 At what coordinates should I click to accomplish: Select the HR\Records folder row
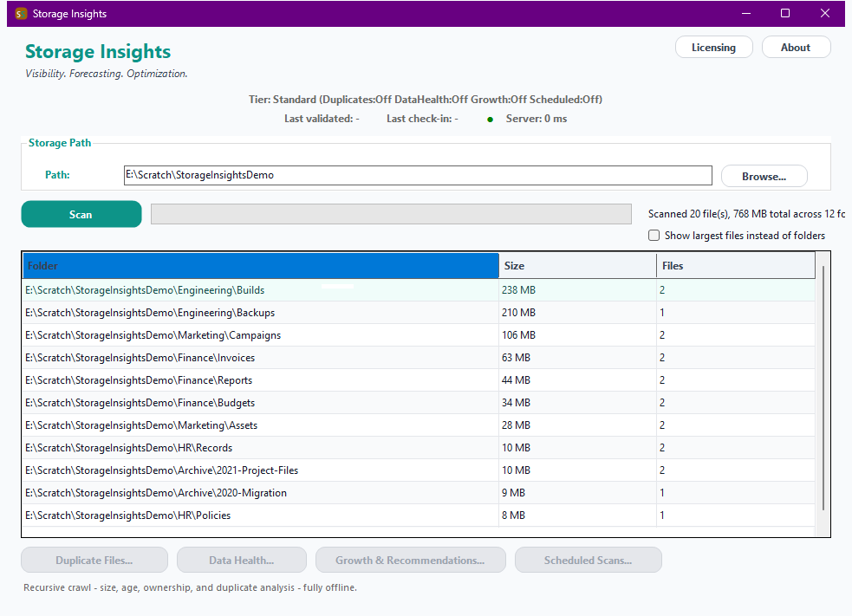click(x=419, y=448)
